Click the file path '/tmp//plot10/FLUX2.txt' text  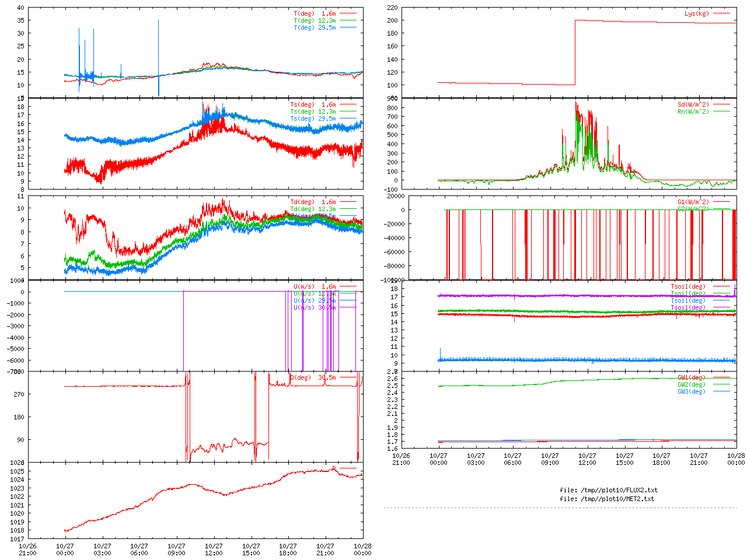619,491
